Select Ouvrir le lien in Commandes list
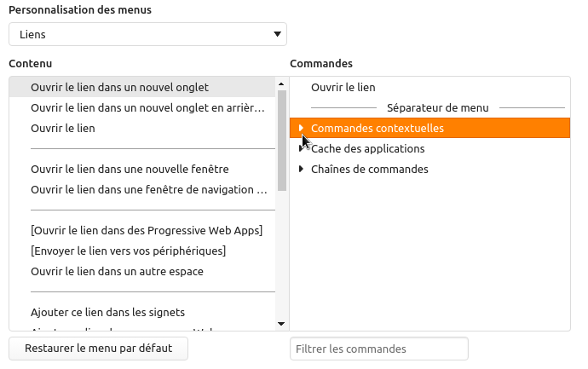 [343, 87]
